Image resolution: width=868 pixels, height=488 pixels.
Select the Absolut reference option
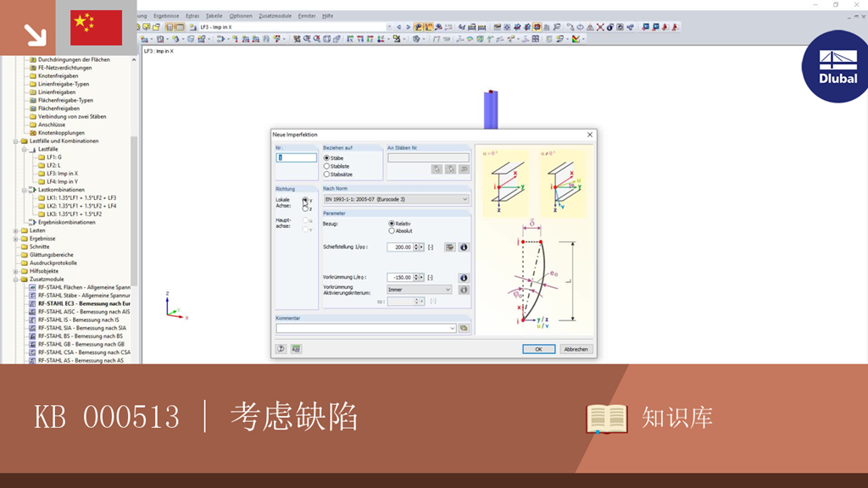point(392,230)
